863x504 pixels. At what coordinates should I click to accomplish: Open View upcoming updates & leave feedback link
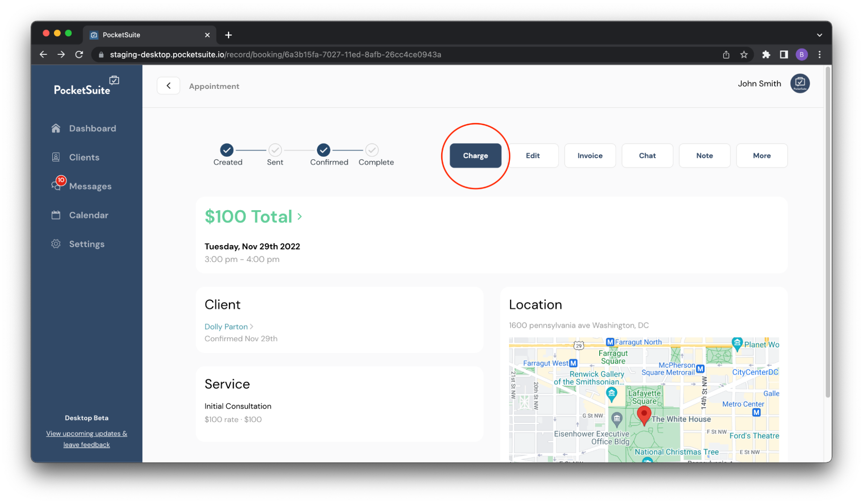(x=87, y=439)
